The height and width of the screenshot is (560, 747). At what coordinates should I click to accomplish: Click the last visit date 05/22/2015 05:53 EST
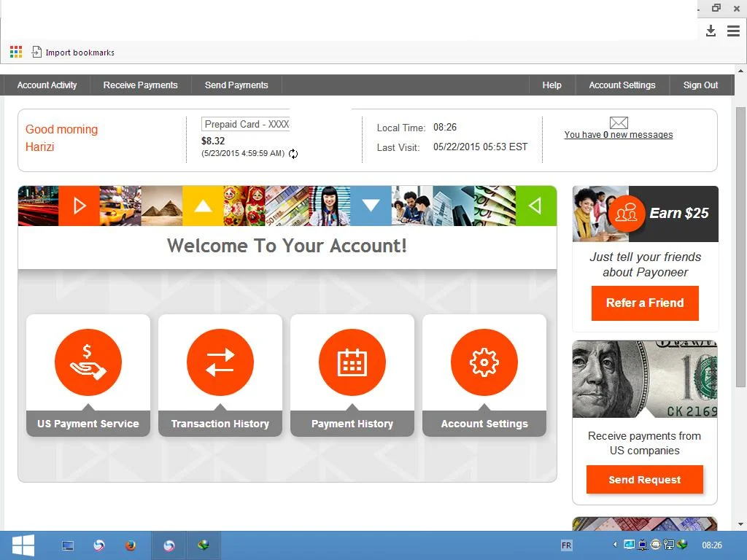coord(480,147)
